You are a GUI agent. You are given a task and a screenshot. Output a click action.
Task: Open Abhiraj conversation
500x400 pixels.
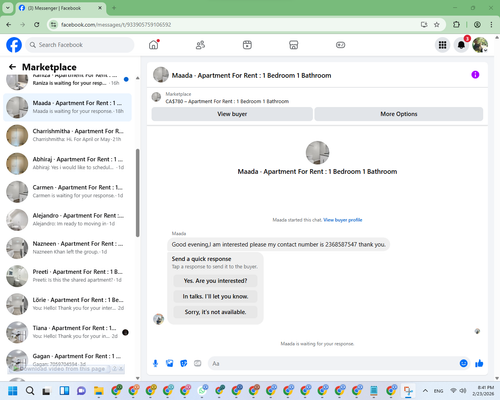click(67, 163)
